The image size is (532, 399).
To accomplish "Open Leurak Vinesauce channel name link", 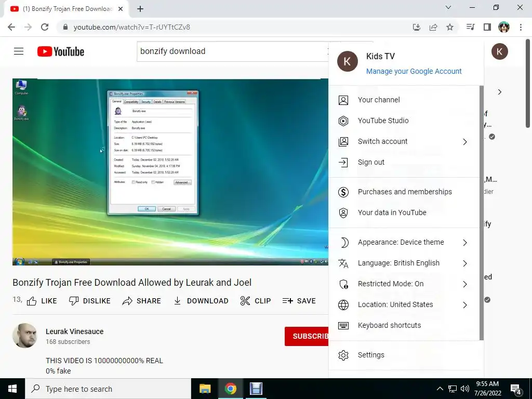I will pos(75,331).
